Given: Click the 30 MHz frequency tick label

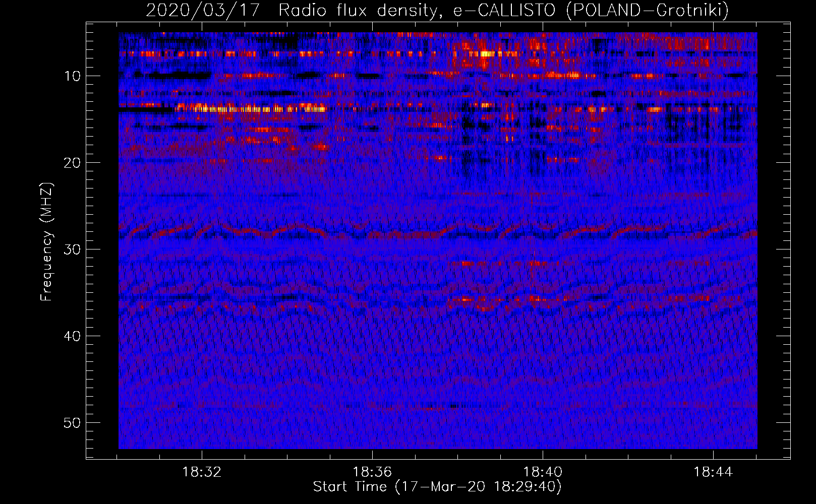Looking at the screenshot, I should click(73, 249).
